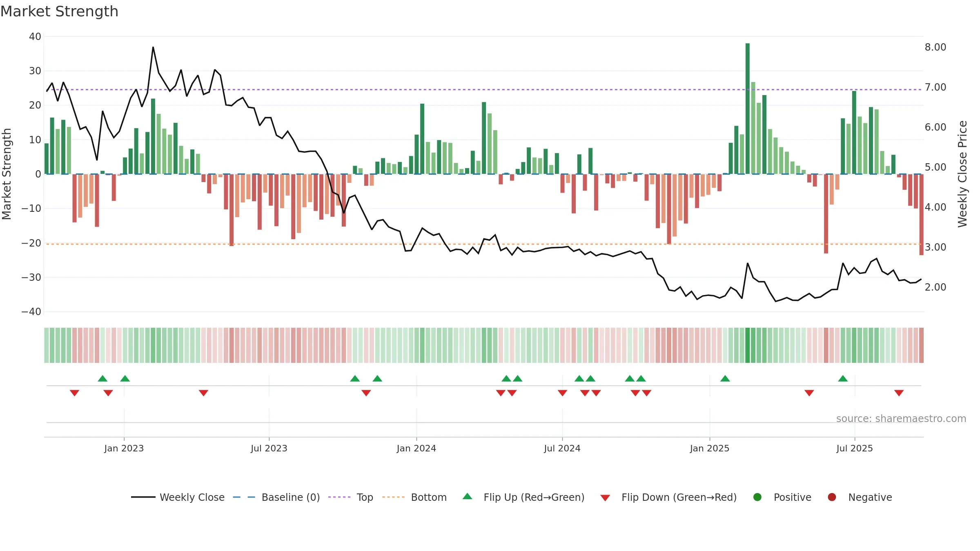
Task: Click the tallest green bar in early 2025
Action: (x=748, y=109)
